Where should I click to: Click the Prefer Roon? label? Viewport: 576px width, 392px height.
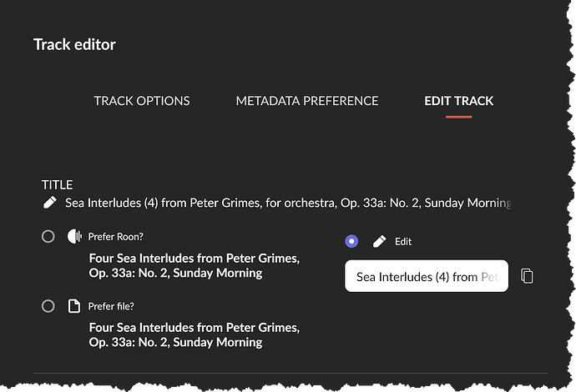pos(116,236)
